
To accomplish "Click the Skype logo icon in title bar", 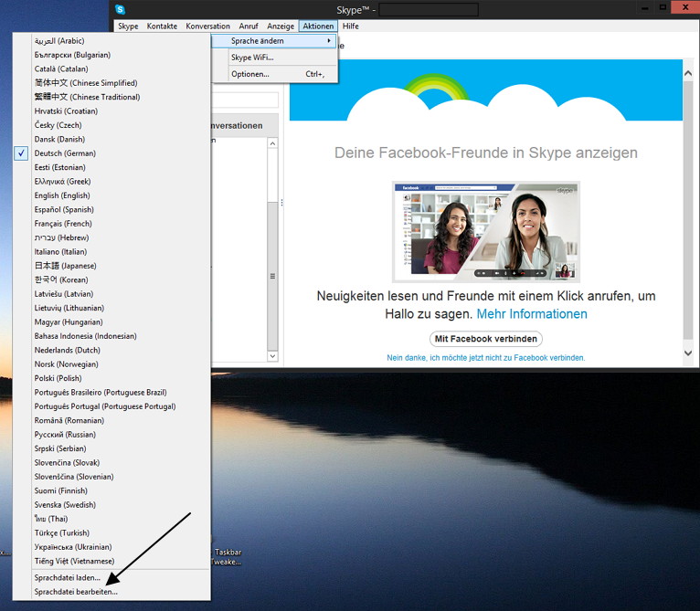I will pos(120,9).
